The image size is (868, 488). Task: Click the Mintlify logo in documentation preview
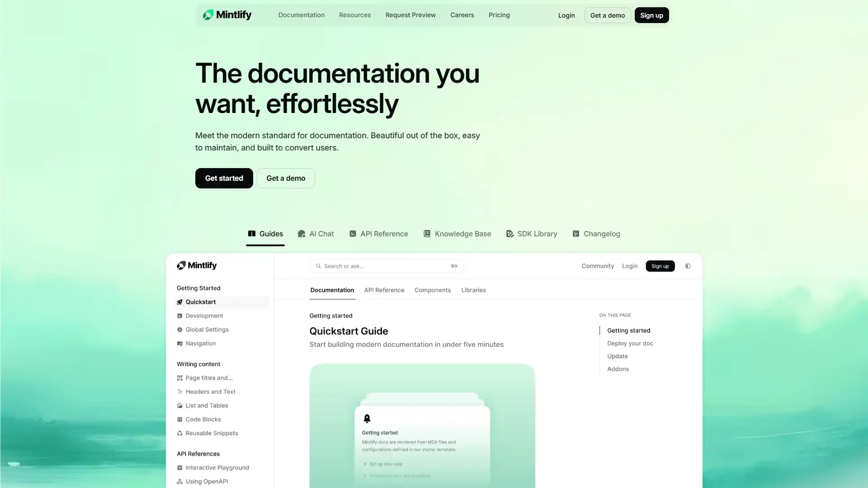(196, 265)
